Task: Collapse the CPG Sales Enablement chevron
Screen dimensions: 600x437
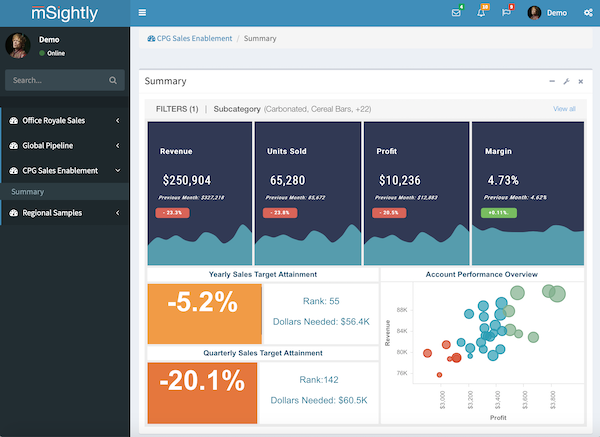Action: 117,170
